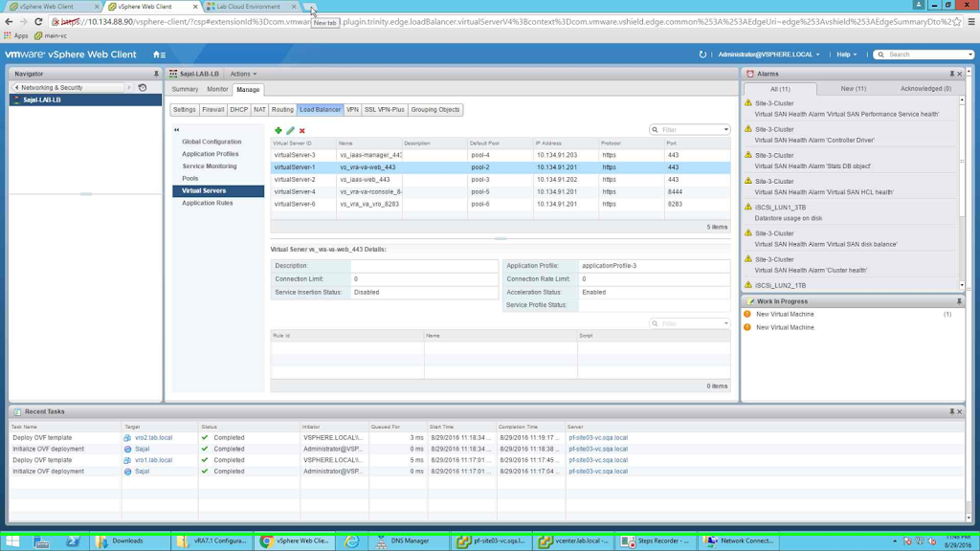
Task: Open the vSphere home menu icon
Action: (x=160, y=55)
